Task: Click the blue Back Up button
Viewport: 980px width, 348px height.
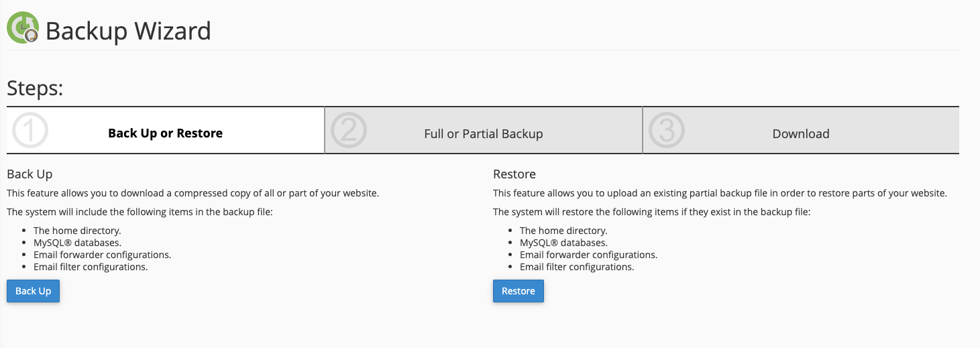Action: [33, 291]
